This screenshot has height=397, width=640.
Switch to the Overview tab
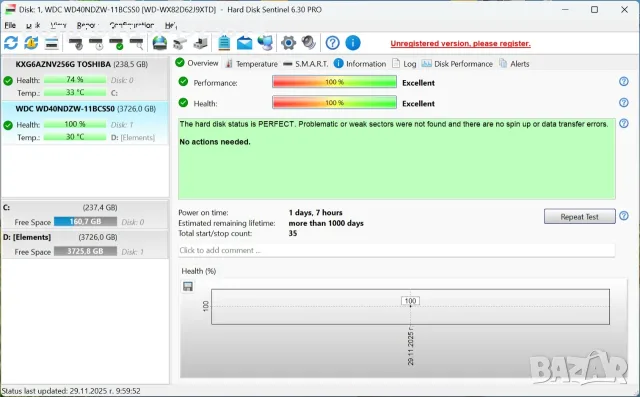197,63
